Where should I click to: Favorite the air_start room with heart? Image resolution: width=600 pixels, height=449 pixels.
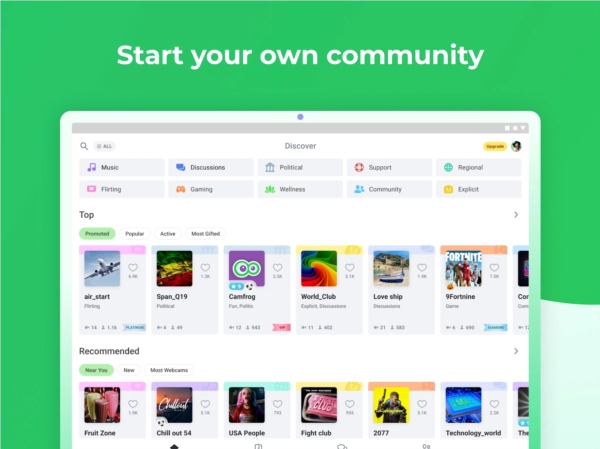(x=133, y=268)
